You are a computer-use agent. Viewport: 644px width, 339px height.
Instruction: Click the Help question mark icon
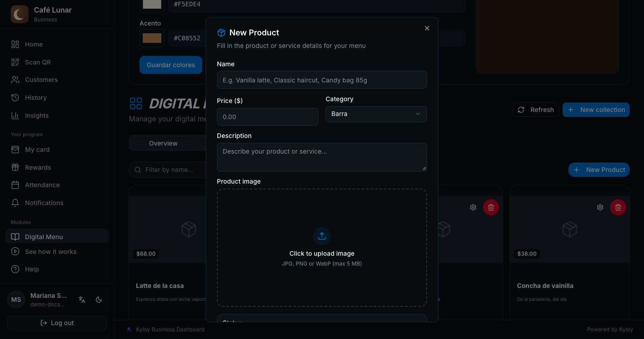click(x=15, y=269)
